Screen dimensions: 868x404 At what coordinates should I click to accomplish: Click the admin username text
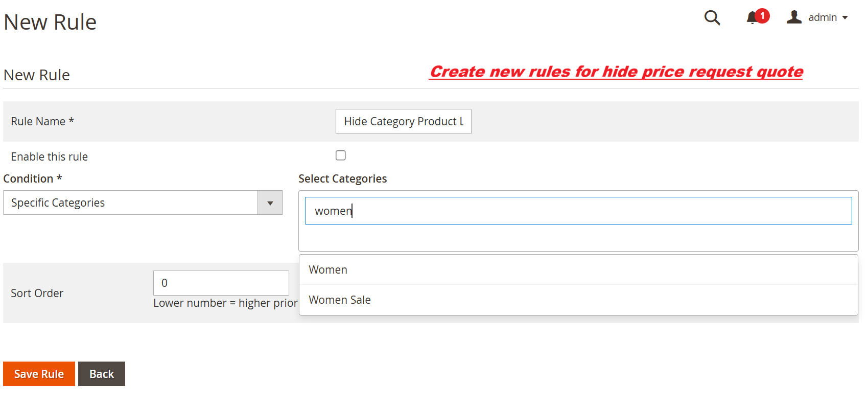(x=822, y=18)
